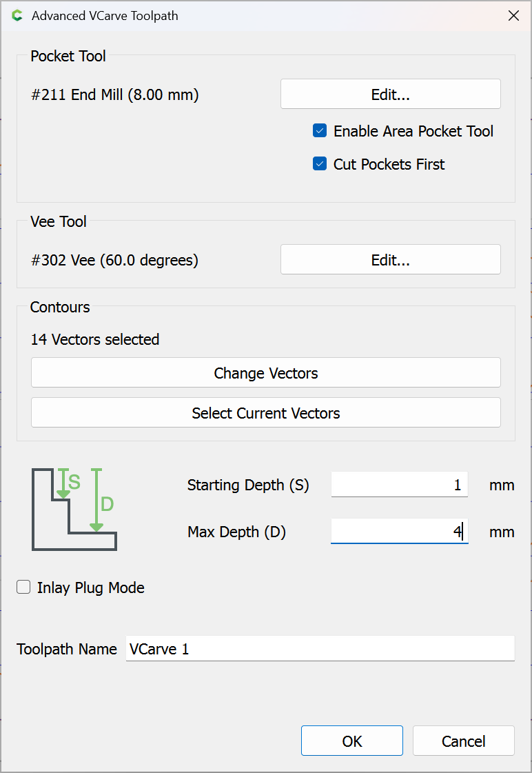
Task: Click the green D arrow in depth diagram
Action: 96,501
